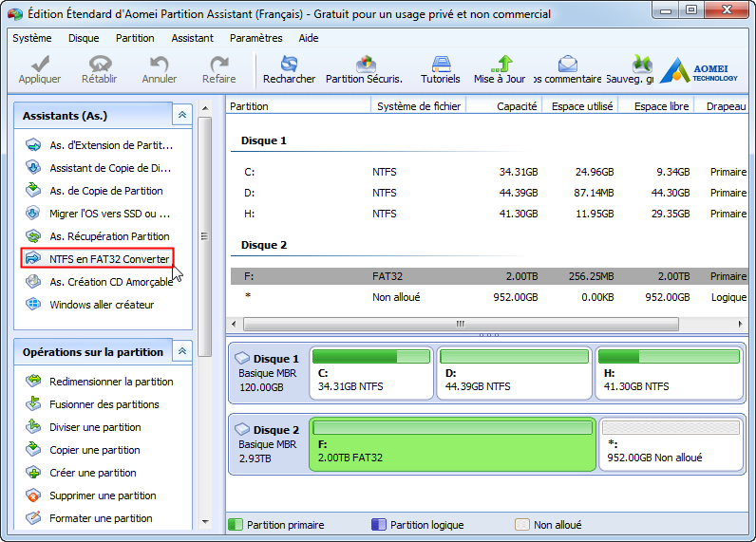
Task: Sort by Espace libre column header
Action: pos(656,106)
